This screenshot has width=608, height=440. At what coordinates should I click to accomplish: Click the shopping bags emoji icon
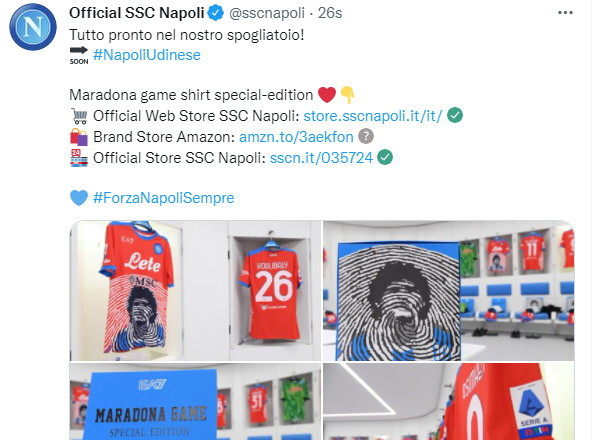79,137
